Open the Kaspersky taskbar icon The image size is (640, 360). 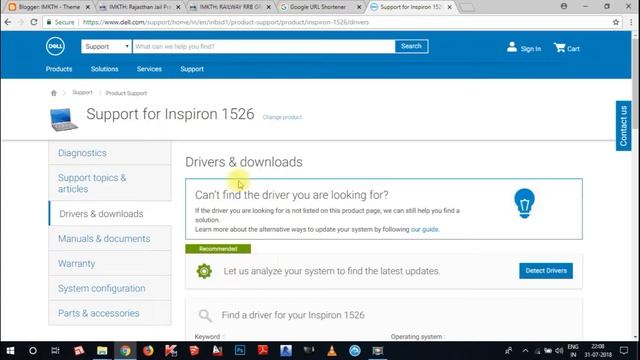pos(171,351)
